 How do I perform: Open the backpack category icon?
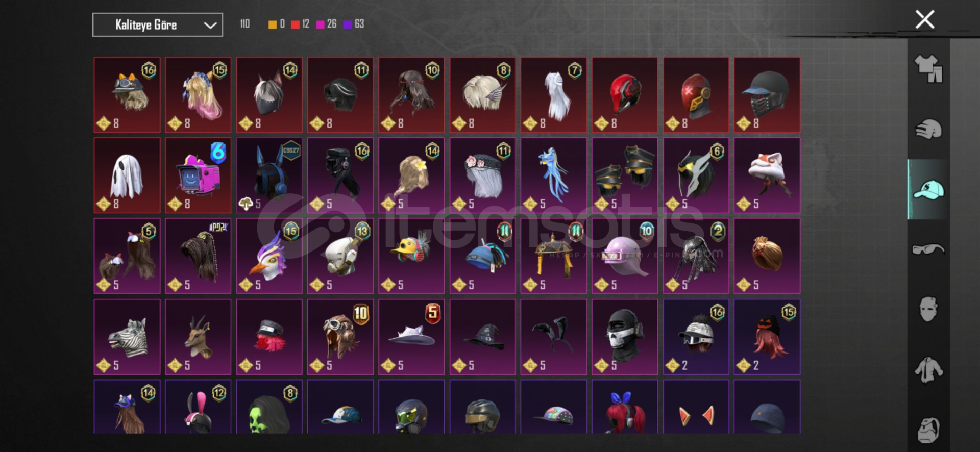tap(928, 430)
